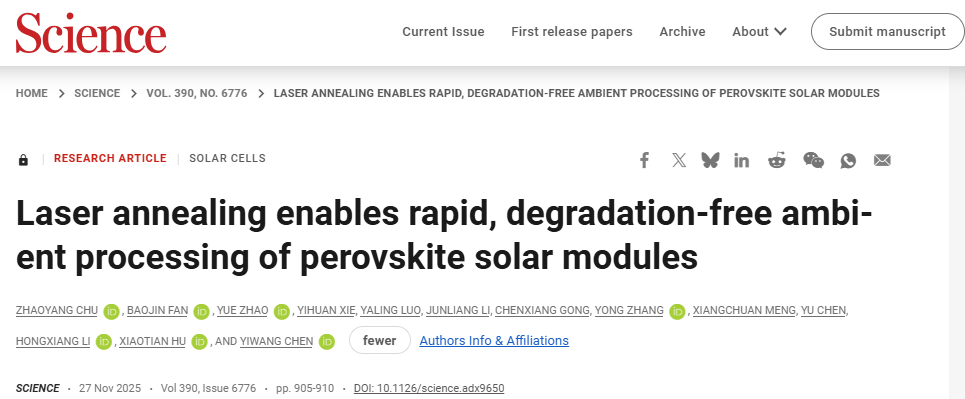The height and width of the screenshot is (399, 965).
Task: Open Authors Info & Affiliations
Action: 494,341
